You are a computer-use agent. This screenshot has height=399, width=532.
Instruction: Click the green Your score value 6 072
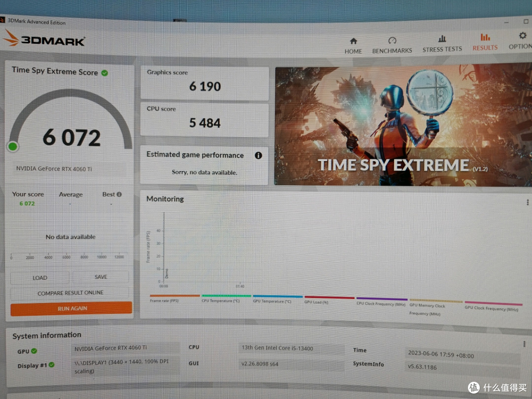coord(27,203)
